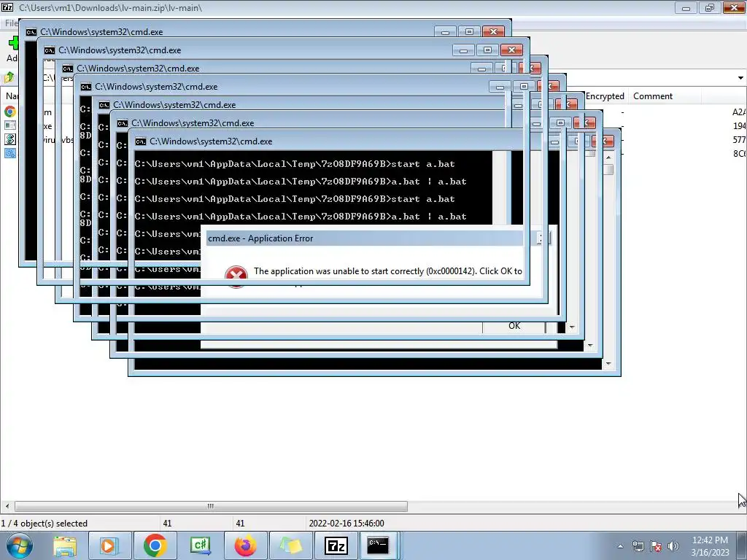Click the frontmost cmd window's scroll up arrow
This screenshot has width=747, height=560.
tap(608, 157)
